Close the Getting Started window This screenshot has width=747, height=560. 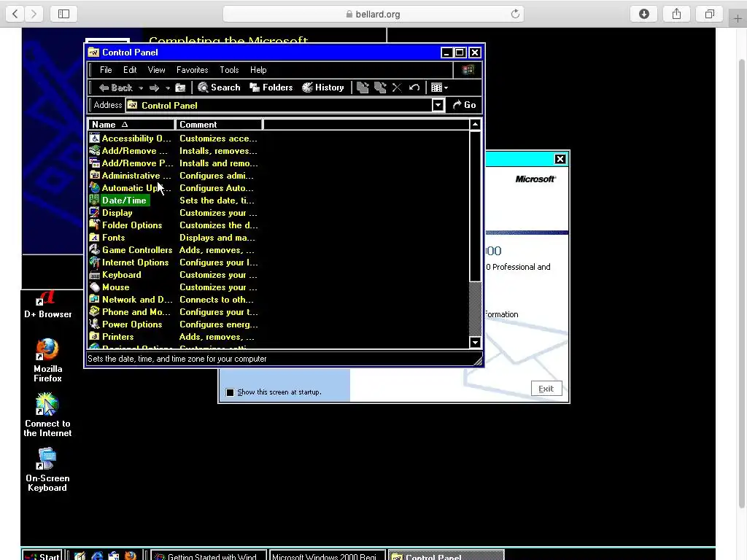point(560,159)
